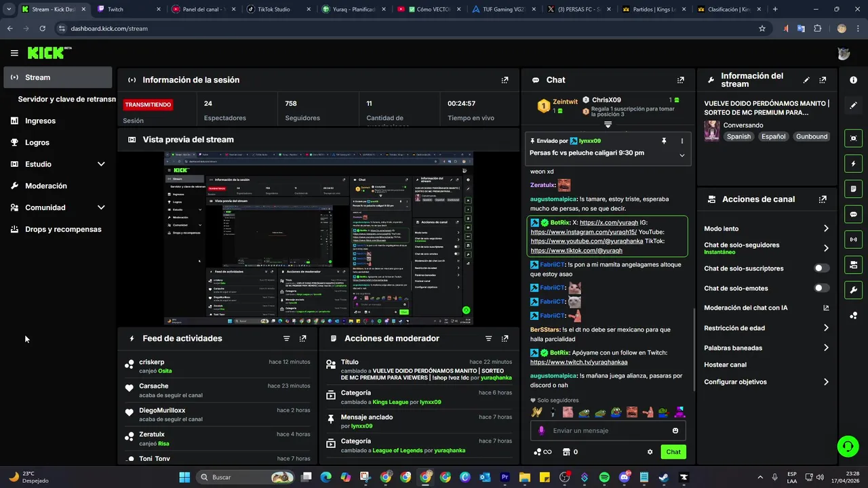The width and height of the screenshot is (868, 488).
Task: Click the pin icon on pinned message
Action: pyautogui.click(x=664, y=141)
